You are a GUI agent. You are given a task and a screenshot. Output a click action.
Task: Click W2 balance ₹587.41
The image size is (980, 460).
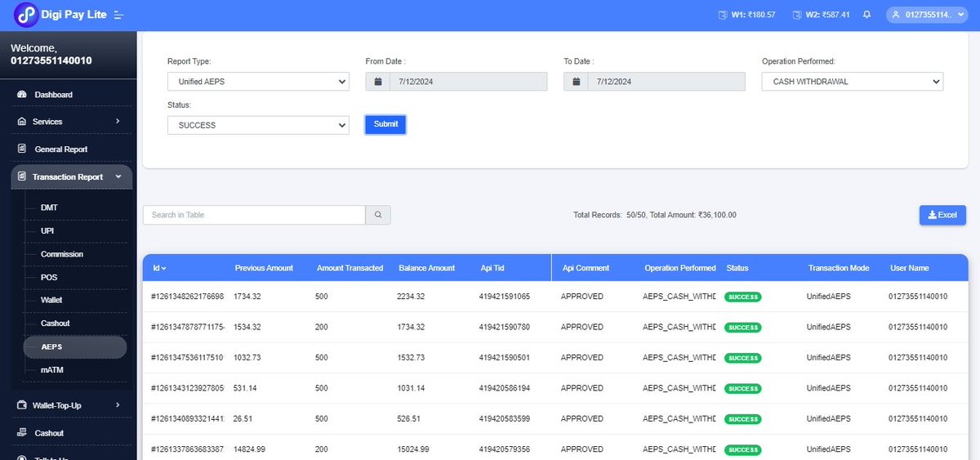click(827, 15)
